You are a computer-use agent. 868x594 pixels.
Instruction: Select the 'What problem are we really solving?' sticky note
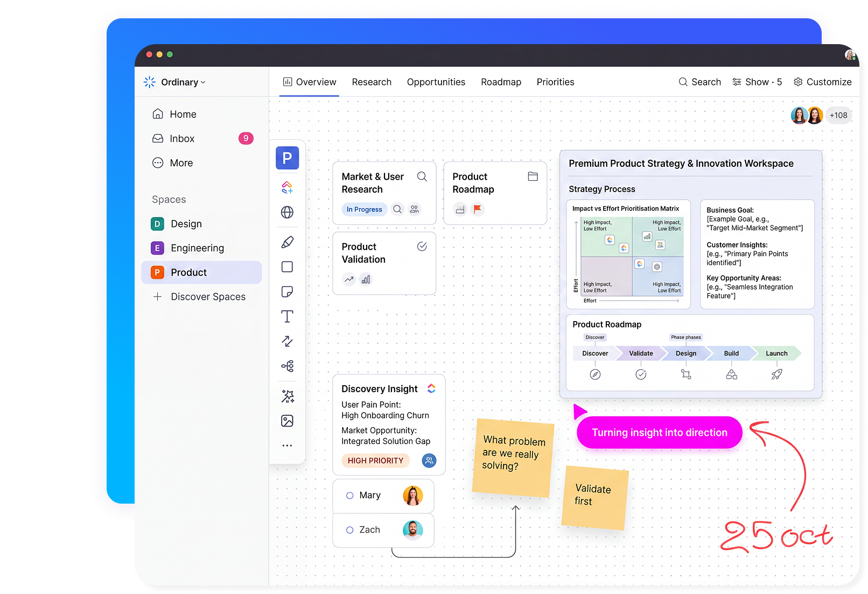click(513, 458)
